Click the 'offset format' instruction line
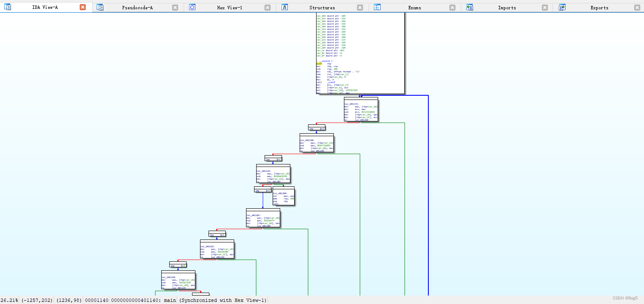644x304 pixels. [x=338, y=72]
